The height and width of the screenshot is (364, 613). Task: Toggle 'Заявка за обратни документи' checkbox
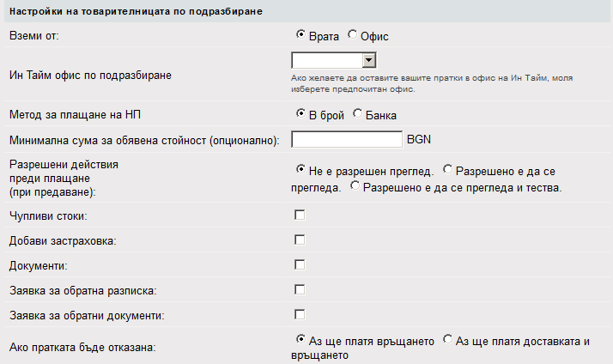300,314
